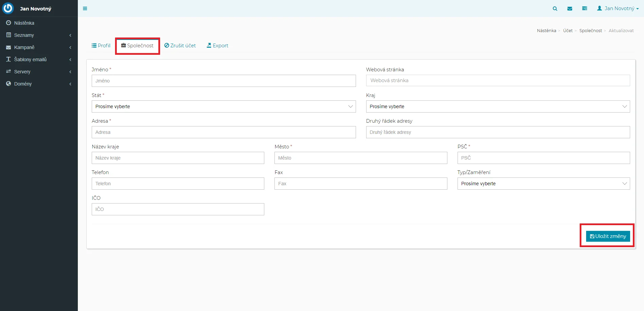This screenshot has width=644, height=311.
Task: Open the Kraj region dropdown
Action: click(x=497, y=106)
